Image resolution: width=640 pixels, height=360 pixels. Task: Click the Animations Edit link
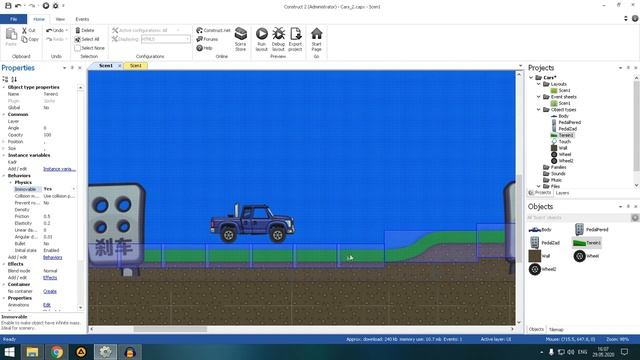47,305
